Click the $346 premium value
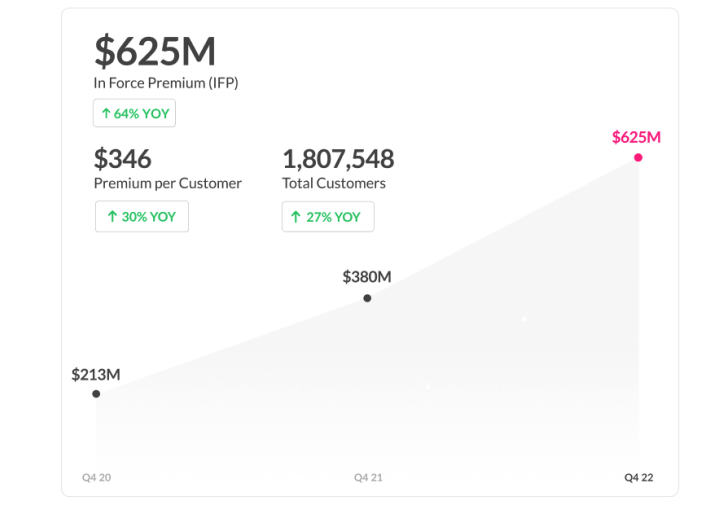Viewport: 707px width, 510px height. [x=122, y=159]
